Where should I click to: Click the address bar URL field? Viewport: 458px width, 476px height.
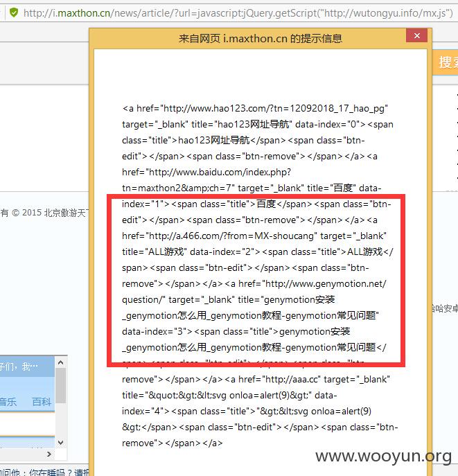(238, 13)
